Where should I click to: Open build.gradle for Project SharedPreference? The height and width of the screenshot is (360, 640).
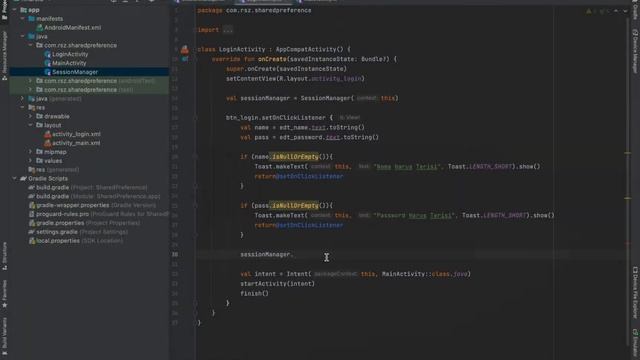[x=92, y=187]
